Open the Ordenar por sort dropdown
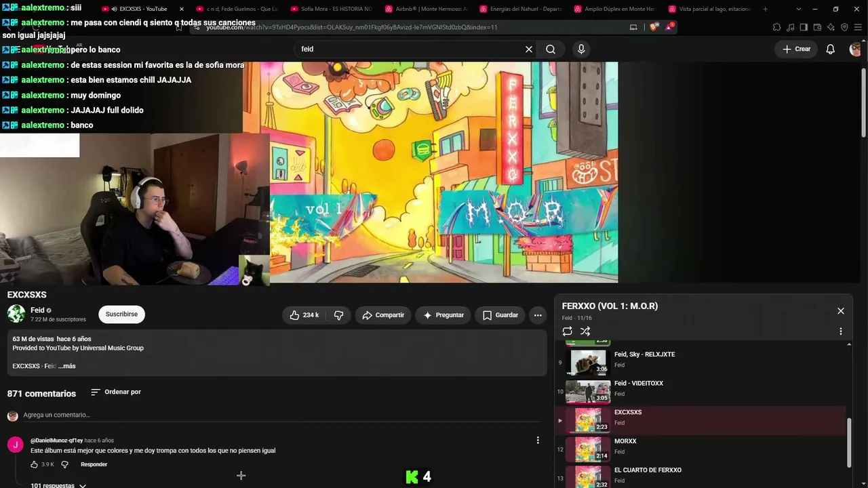Screen dimensions: 868x488 click(116, 392)
